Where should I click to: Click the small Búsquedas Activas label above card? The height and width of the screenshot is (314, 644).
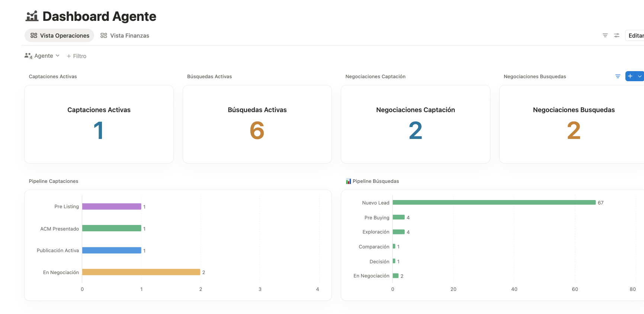(x=209, y=76)
